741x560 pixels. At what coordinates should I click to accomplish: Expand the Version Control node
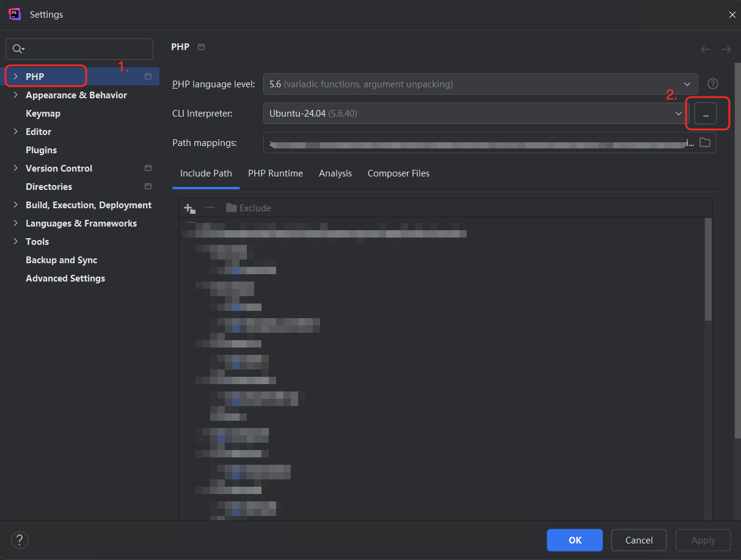pos(15,168)
